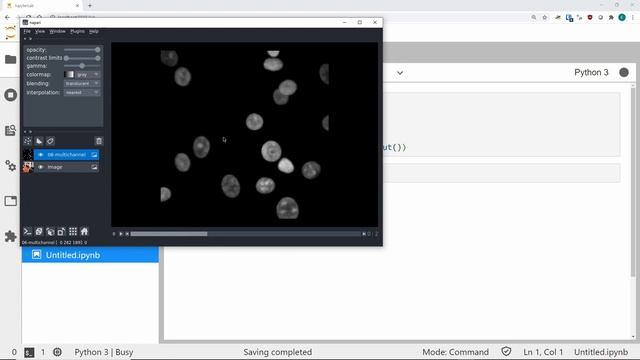Step dimension slider backward arrow
The height and width of the screenshot is (360, 640).
(127, 234)
